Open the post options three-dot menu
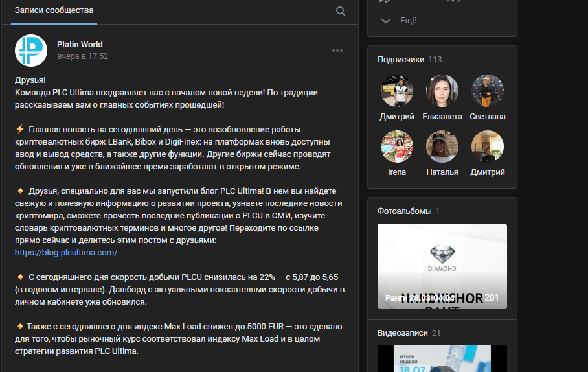Screen dimensions: 588x372 click(x=337, y=51)
